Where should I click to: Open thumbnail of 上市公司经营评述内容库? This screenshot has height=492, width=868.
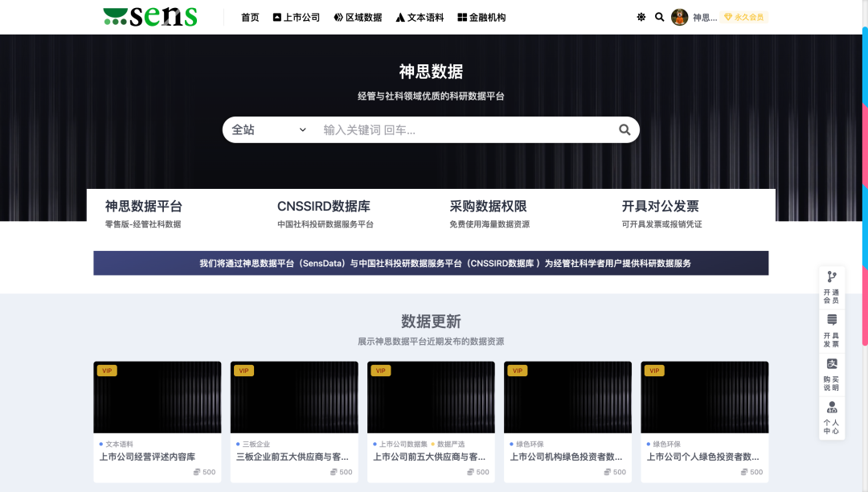coord(158,397)
